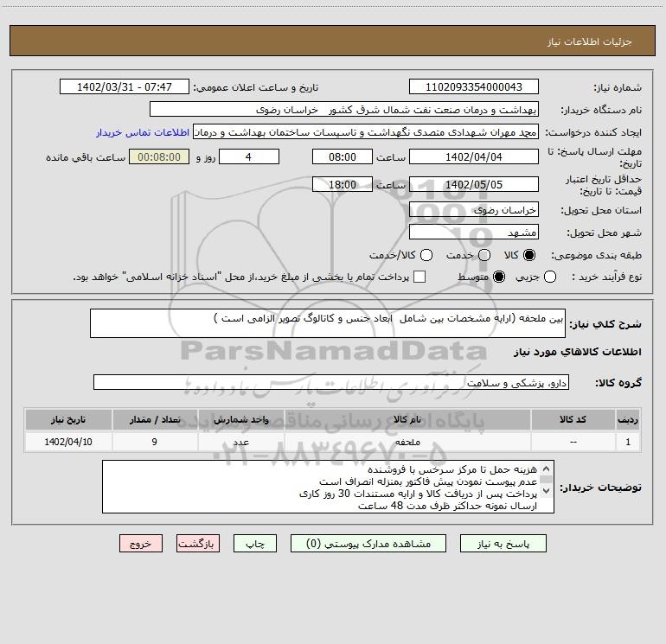666x644 pixels.
Task: Select the کالا radio button
Action: pyautogui.click(x=529, y=255)
